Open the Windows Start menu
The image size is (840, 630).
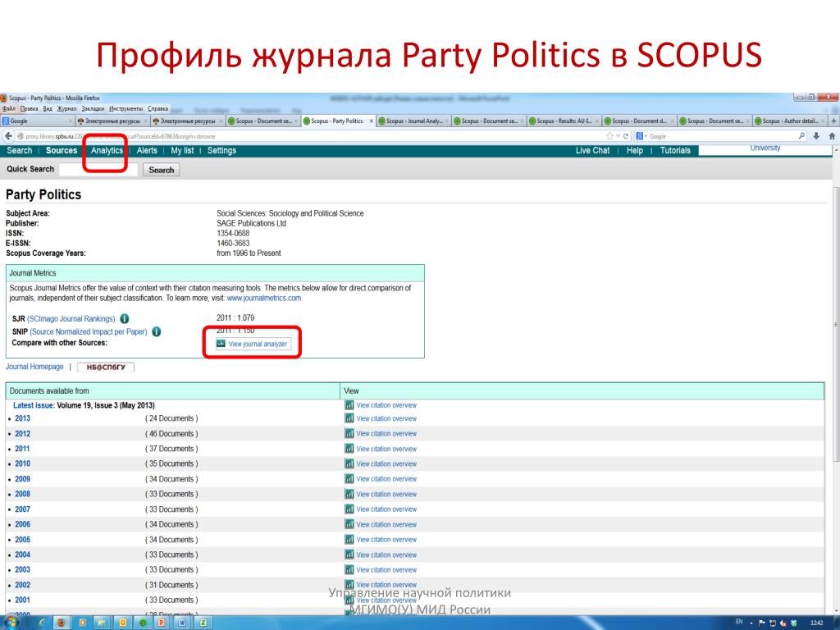pyautogui.click(x=11, y=623)
